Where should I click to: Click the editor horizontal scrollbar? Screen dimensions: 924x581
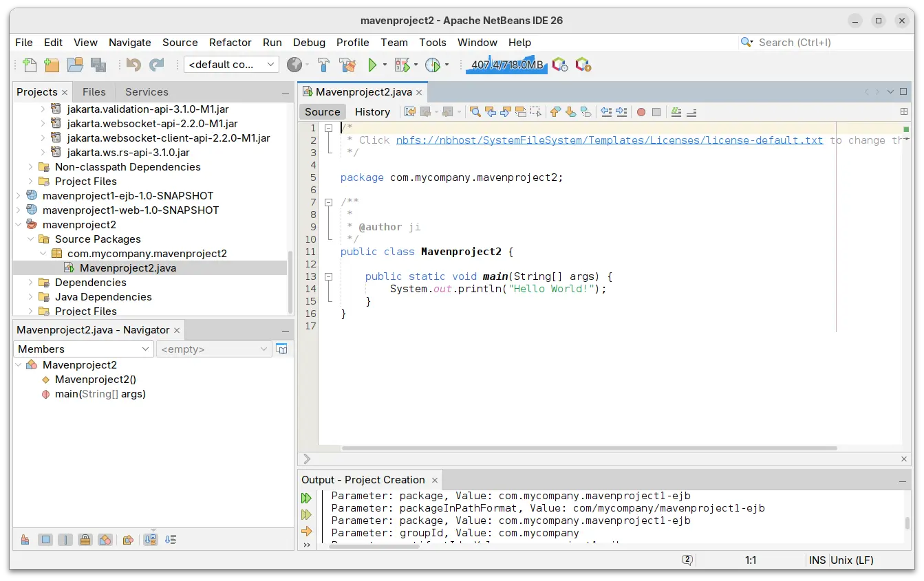(589, 448)
